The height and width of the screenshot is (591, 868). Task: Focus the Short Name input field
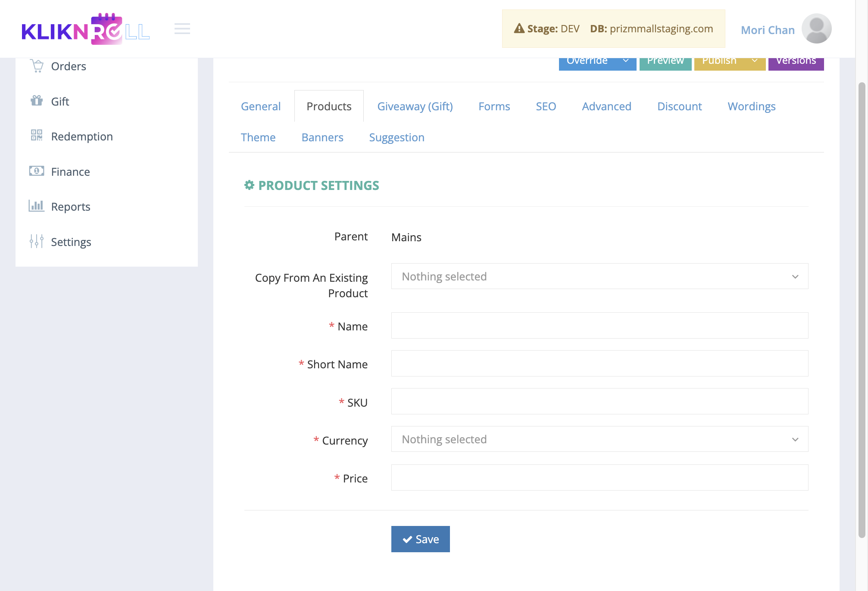599,363
